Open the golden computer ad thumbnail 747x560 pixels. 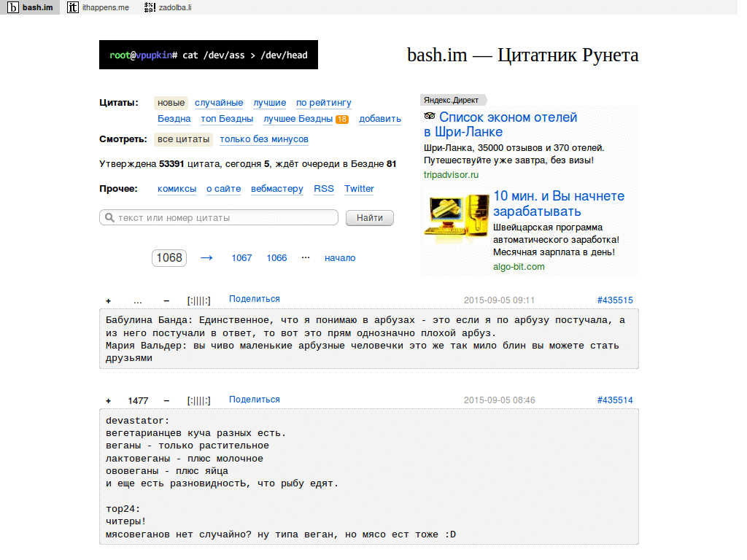457,217
